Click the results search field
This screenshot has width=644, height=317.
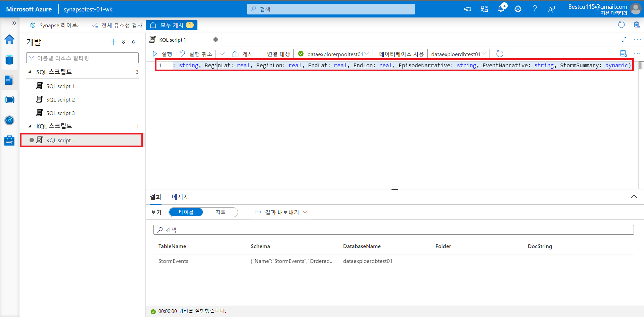[x=394, y=230]
